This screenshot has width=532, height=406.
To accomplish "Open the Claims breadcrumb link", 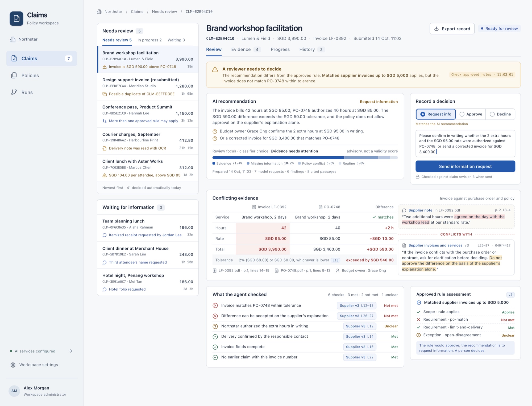I will 137,12.
